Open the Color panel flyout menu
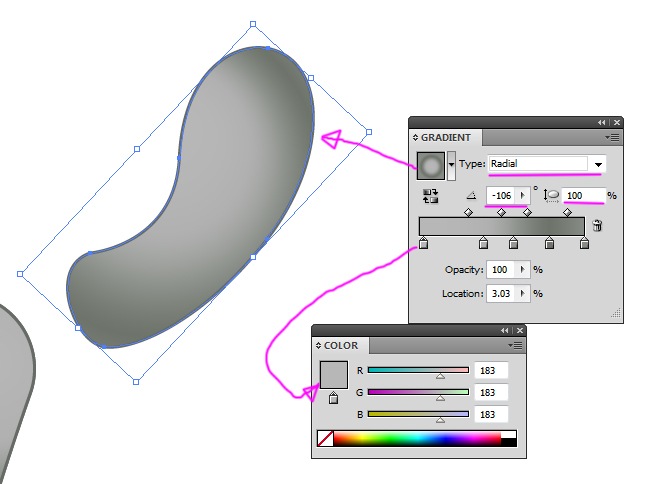 (515, 345)
